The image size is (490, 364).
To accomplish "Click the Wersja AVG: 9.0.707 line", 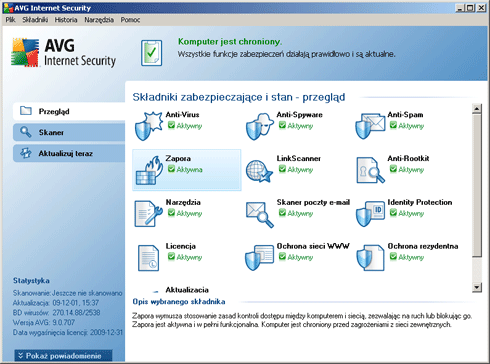I will 44,322.
